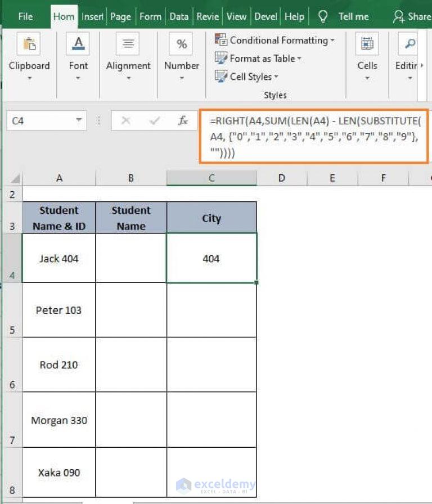432x504 pixels.
Task: Select the cell containing Morgan 330
Action: (x=59, y=420)
